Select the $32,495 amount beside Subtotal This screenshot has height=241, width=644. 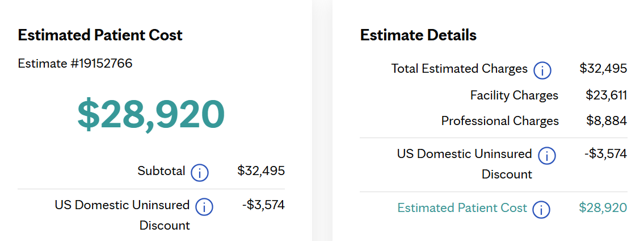261,171
